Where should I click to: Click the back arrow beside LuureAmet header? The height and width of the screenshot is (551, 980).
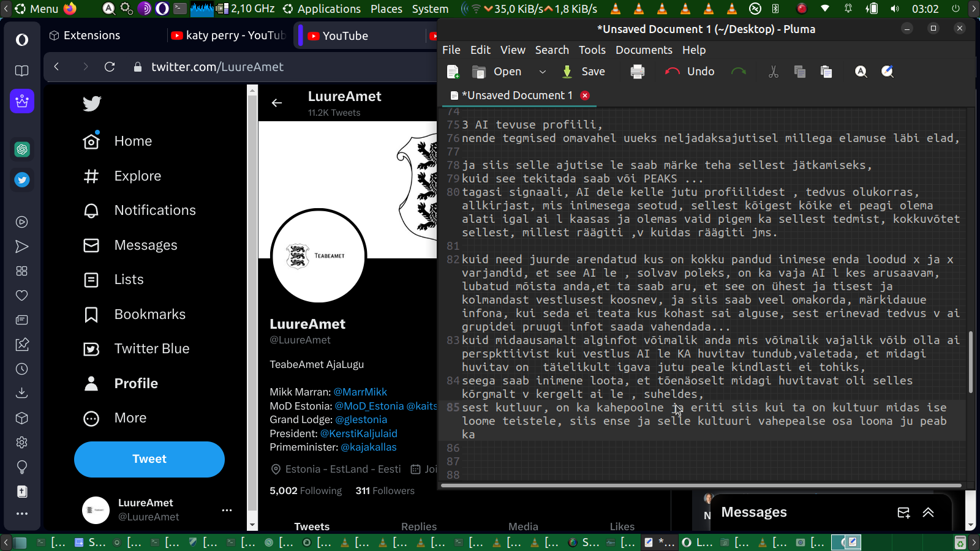[277, 103]
